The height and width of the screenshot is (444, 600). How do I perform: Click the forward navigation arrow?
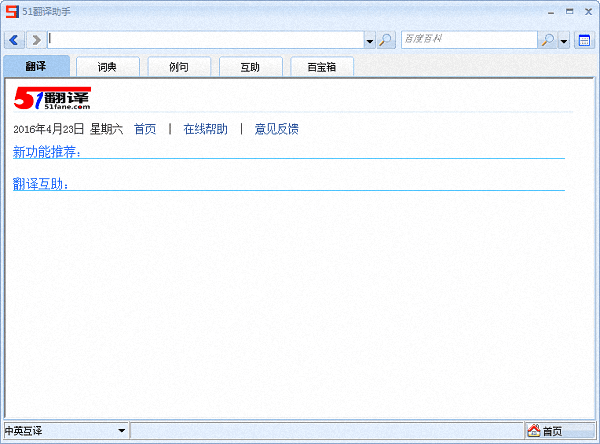pyautogui.click(x=36, y=40)
